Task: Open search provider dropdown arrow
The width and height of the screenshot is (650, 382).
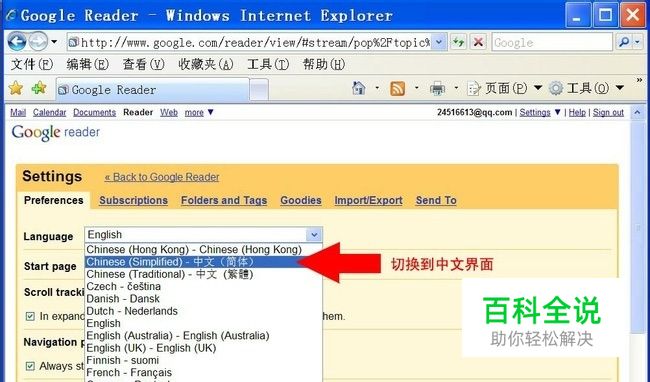Action: pyautogui.click(x=638, y=42)
